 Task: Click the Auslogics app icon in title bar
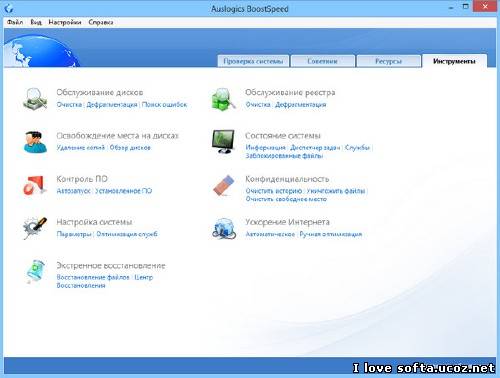pyautogui.click(x=9, y=8)
